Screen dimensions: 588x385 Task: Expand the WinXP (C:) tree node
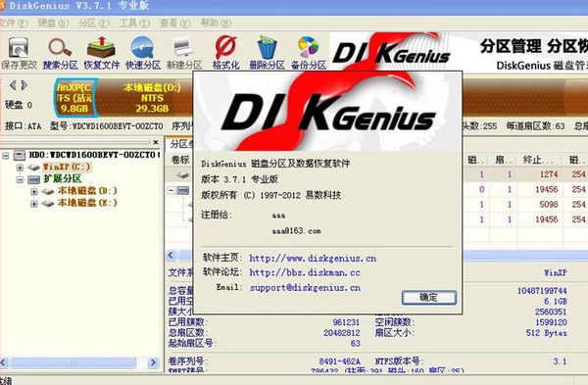click(x=20, y=168)
